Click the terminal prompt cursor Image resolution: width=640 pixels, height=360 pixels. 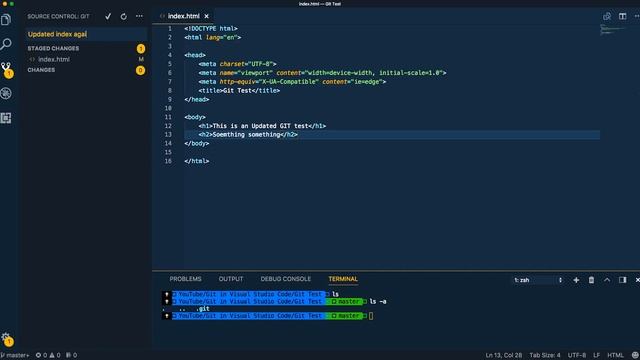click(371, 316)
